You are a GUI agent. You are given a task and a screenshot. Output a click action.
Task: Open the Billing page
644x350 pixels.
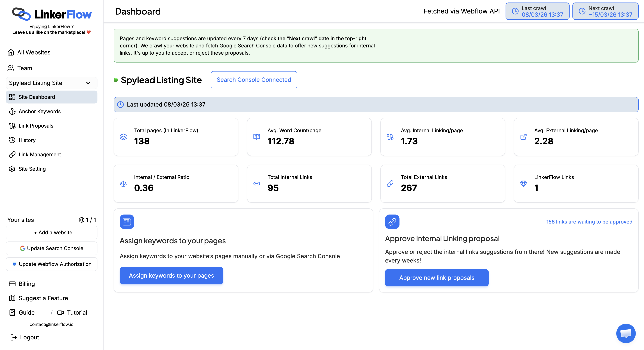26,284
